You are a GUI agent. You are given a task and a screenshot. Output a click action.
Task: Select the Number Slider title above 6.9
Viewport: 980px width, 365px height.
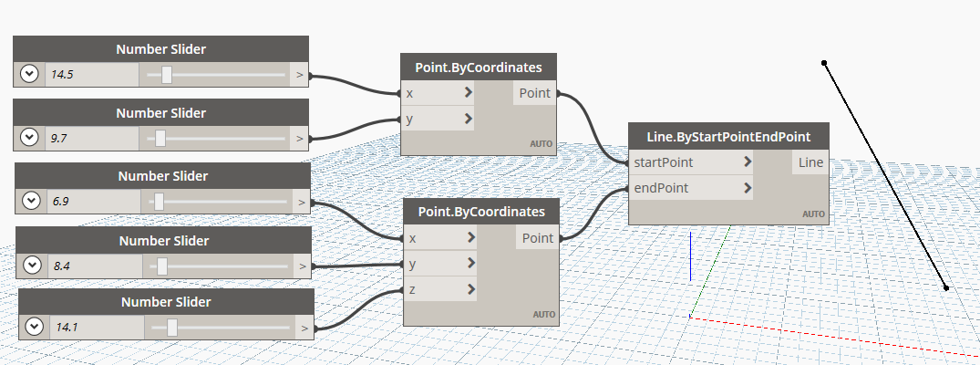click(x=162, y=176)
